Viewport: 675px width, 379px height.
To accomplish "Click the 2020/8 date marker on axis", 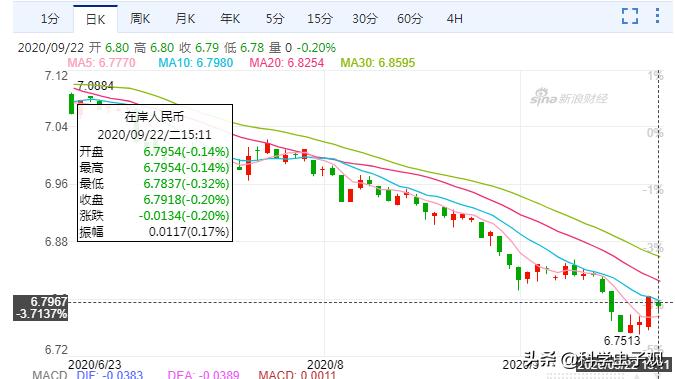I will tap(325, 365).
